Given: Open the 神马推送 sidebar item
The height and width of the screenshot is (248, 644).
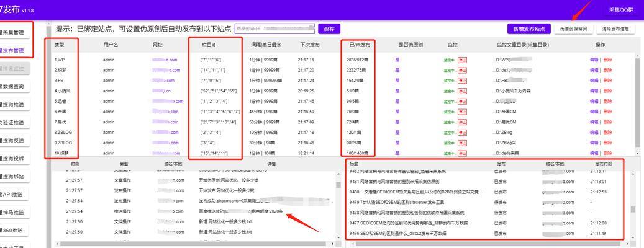Looking at the screenshot, I should (x=15, y=212).
